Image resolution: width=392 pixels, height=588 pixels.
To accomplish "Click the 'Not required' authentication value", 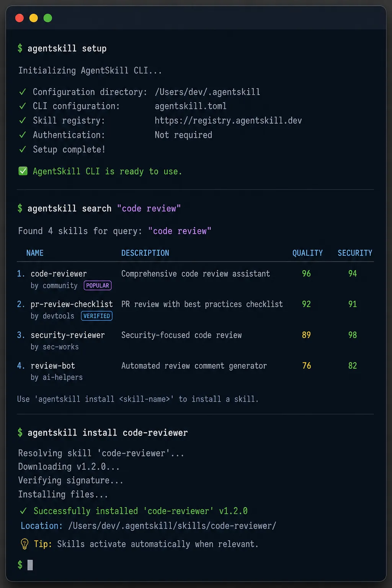I will [x=183, y=135].
